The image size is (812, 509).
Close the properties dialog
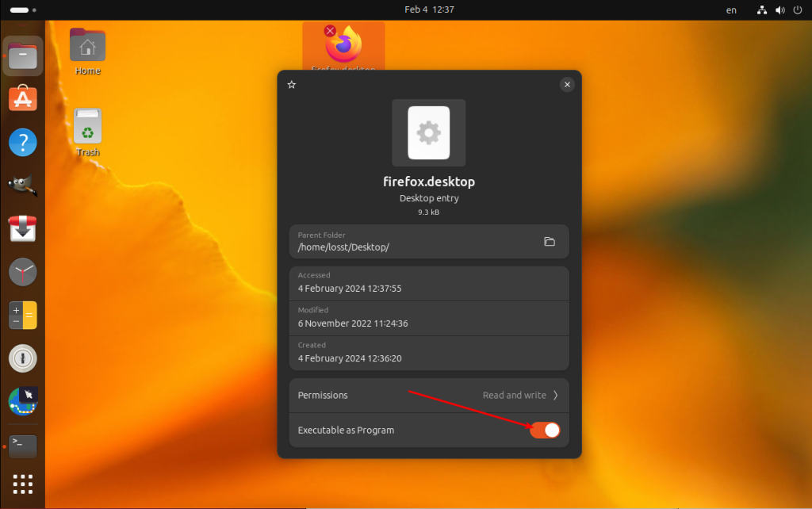567,84
